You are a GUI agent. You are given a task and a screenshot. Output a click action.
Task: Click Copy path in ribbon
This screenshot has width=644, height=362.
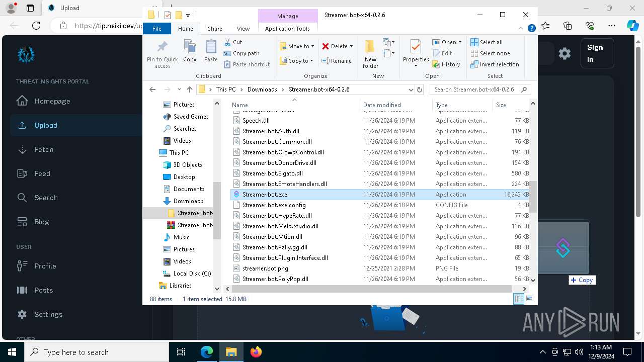coord(242,53)
